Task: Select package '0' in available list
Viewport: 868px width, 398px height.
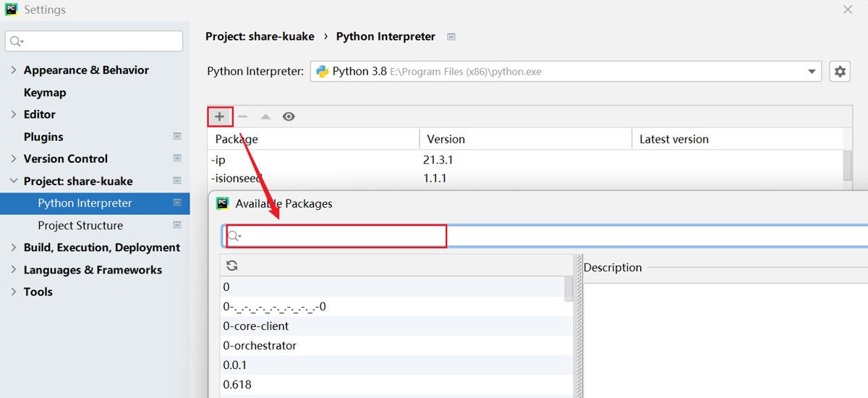Action: click(x=393, y=287)
